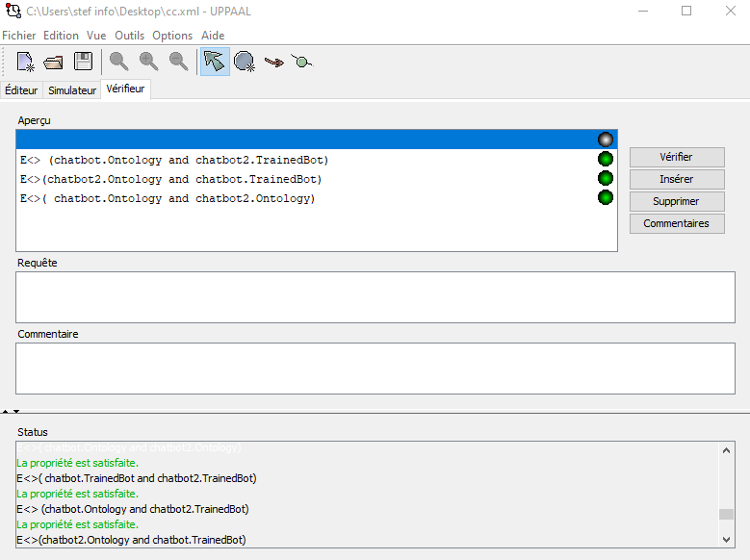Click green indicator for chatbot.Ontology and chatbot2.TrainedBot
Image resolution: width=750 pixels, height=560 pixels.
[x=605, y=159]
